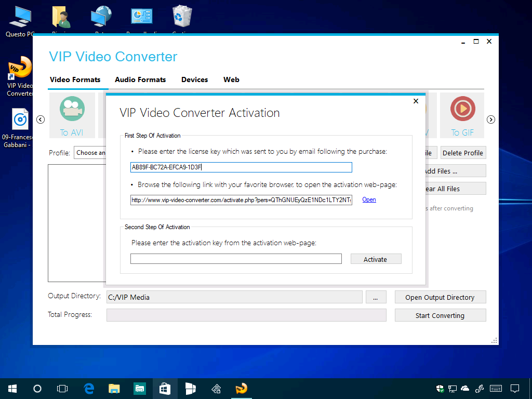Open network status tray icon

(453, 389)
